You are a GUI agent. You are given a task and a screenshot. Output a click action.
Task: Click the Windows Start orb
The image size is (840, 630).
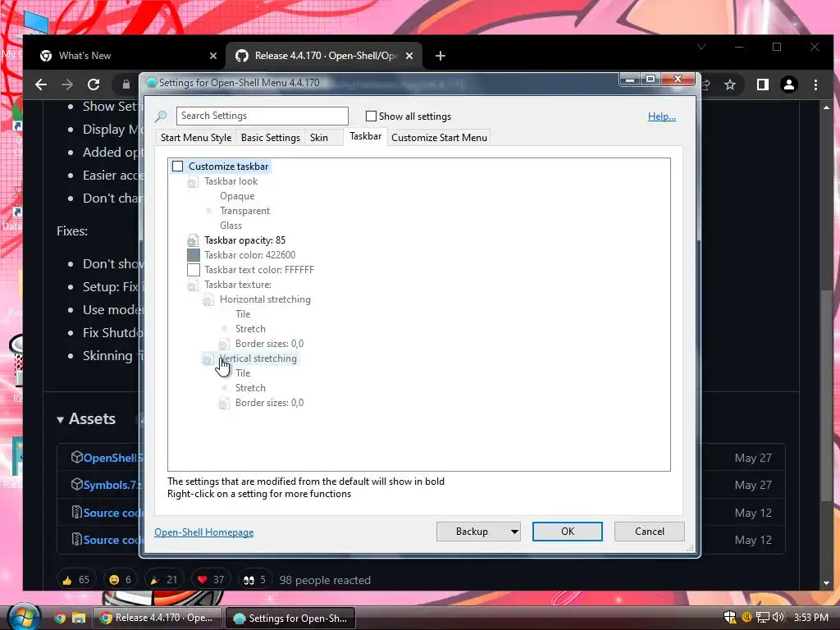click(x=24, y=617)
